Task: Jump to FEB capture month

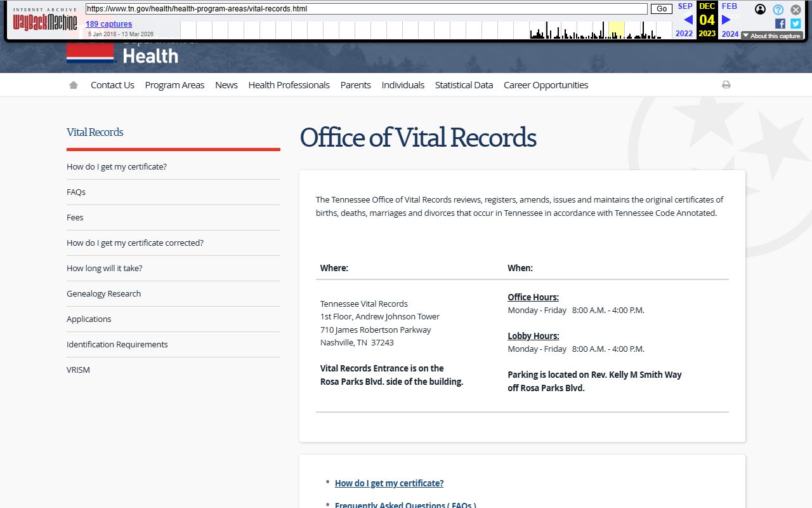Action: [x=730, y=6]
